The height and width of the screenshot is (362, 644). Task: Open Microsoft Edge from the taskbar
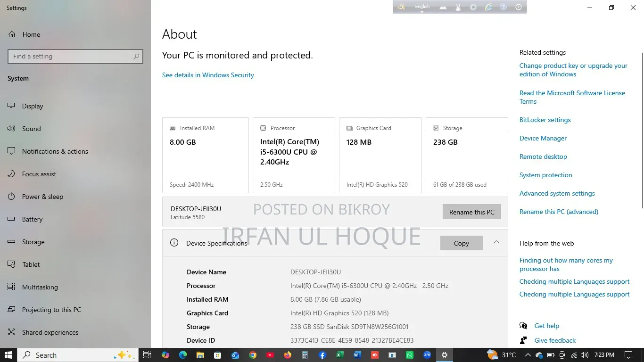point(183,355)
